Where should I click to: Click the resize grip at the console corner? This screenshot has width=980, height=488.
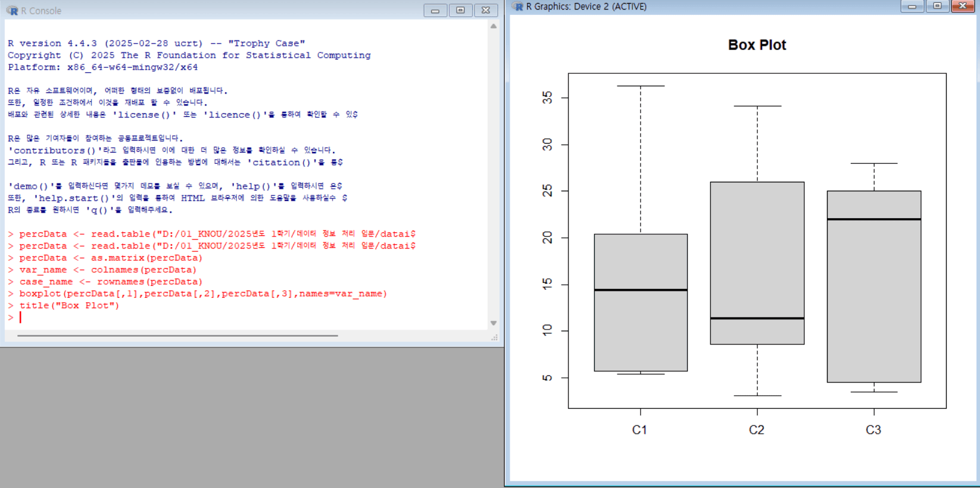tap(494, 337)
